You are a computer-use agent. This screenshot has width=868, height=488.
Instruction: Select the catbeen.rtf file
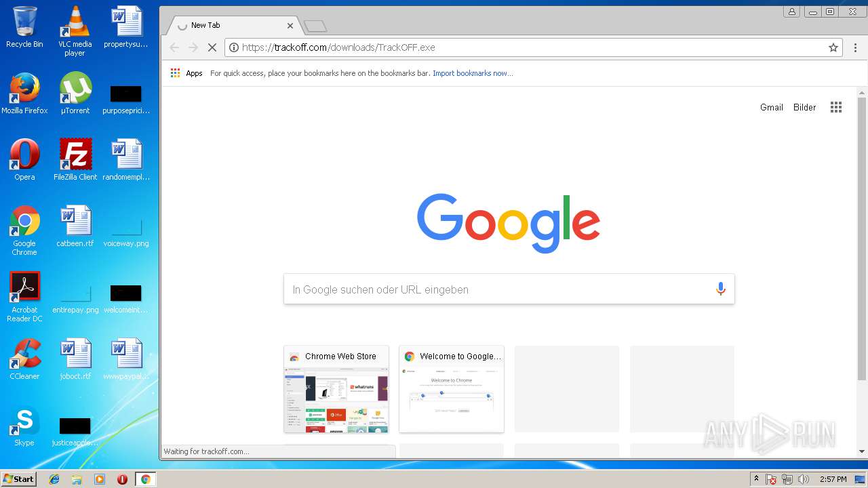click(75, 226)
